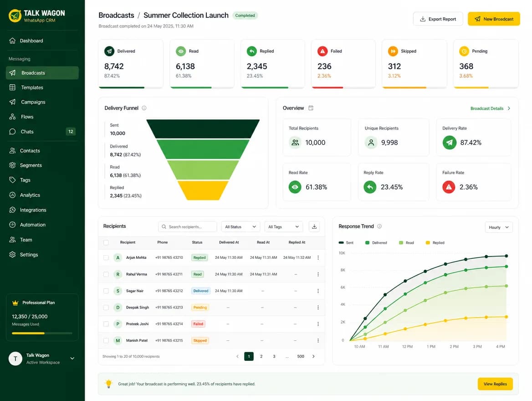Viewport: 532px width, 401px height.
Task: Click the Search recipients input field
Action: tap(187, 226)
